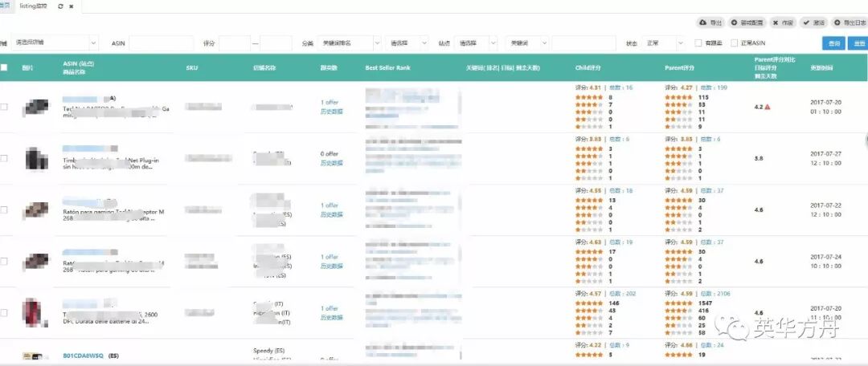Refresh the listing monitor tab
This screenshot has width=868, height=366.
(x=60, y=6)
